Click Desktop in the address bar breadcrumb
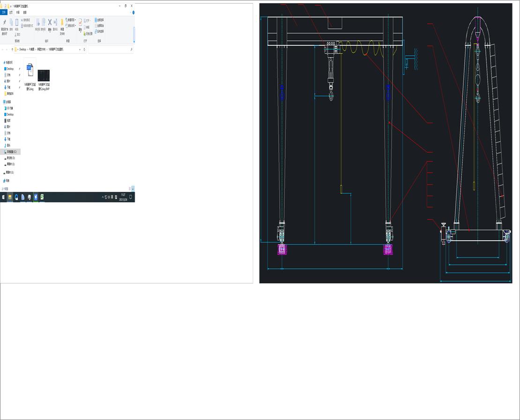 pos(22,49)
